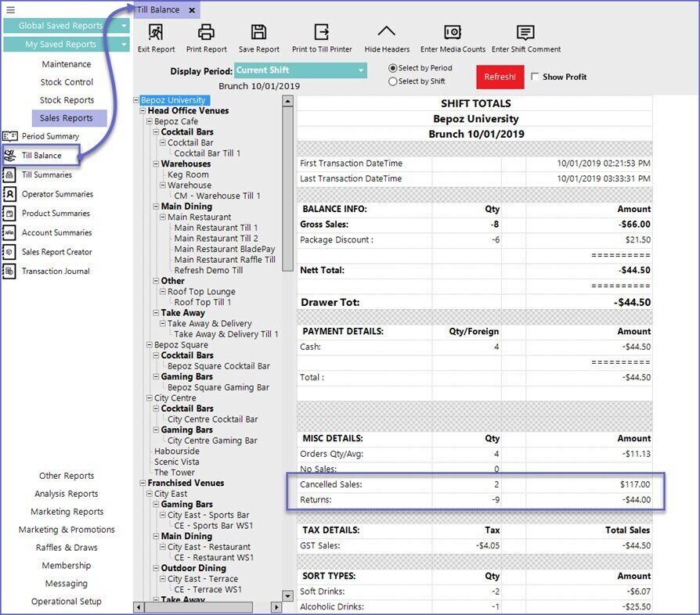Click the Enter Shift Comment icon
The image size is (700, 615).
point(525,33)
